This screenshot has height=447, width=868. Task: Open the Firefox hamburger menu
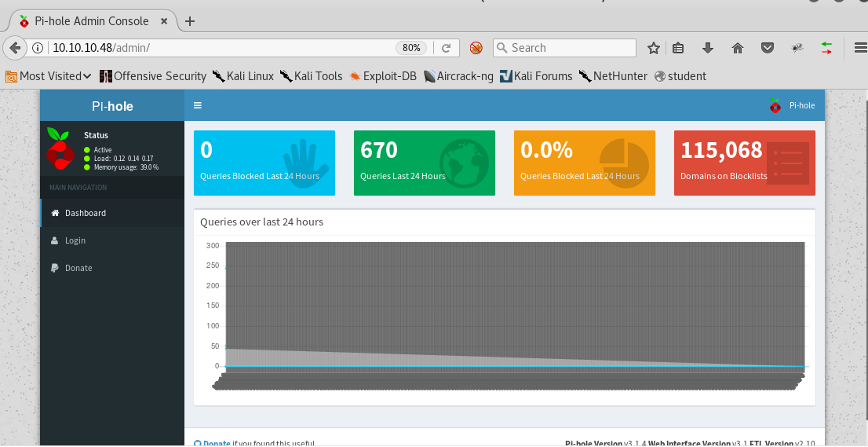tap(859, 48)
